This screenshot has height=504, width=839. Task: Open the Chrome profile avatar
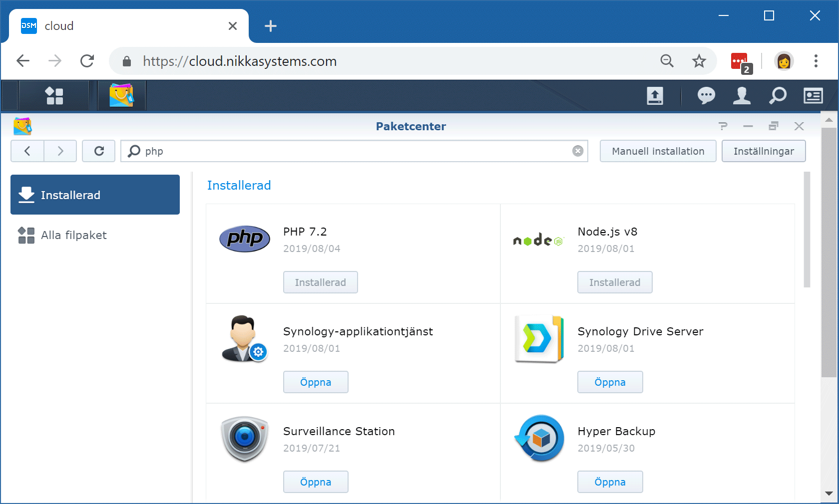pos(784,61)
